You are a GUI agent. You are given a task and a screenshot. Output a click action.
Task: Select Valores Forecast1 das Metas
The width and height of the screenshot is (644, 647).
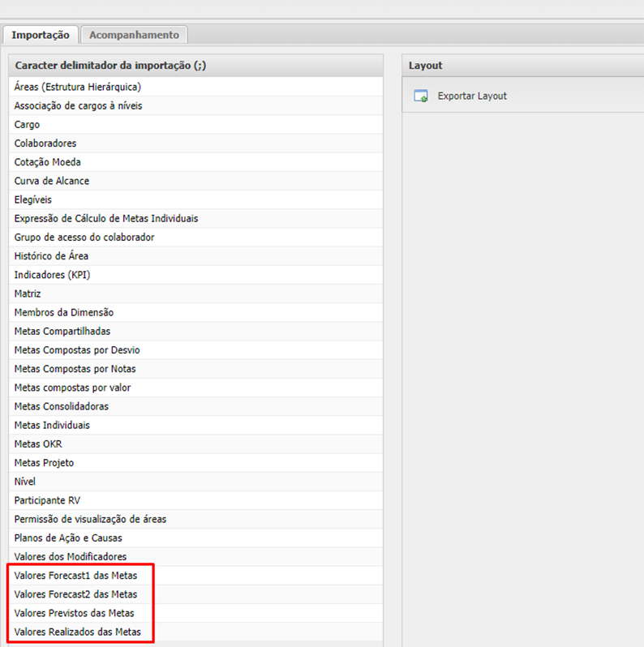click(x=75, y=576)
